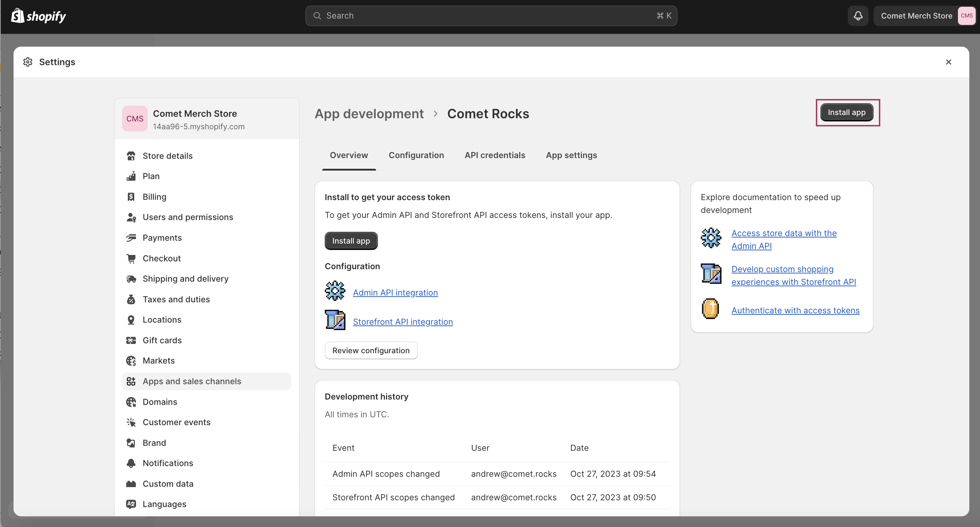Open the Comet Merch Store account menu
Viewport: 980px width, 527px height.
[x=924, y=16]
